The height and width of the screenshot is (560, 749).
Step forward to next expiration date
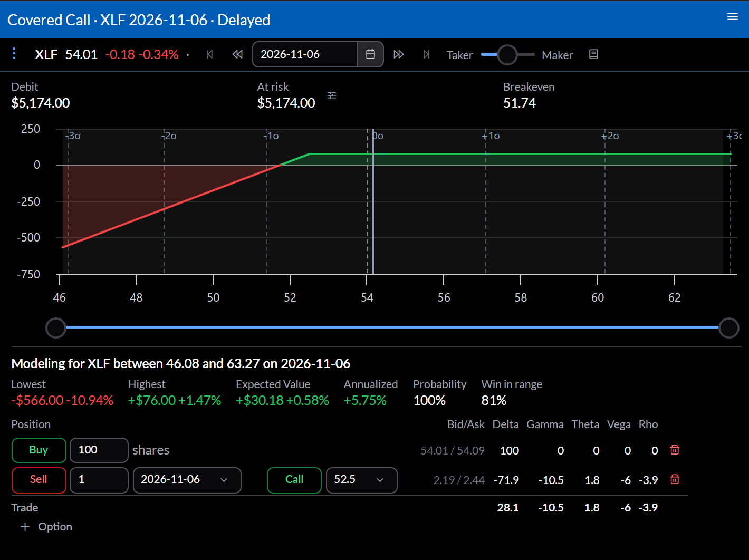399,54
